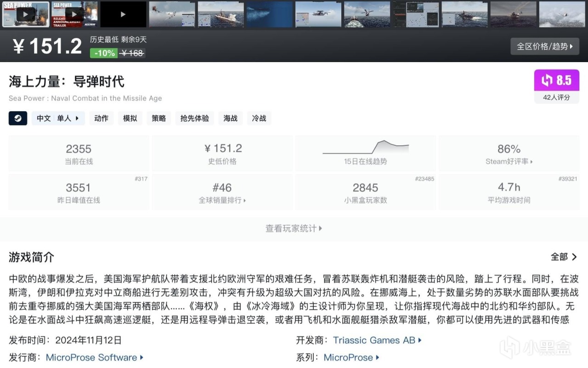Select the 抢先体验 tag
Screen dimensions: 588x368
(x=195, y=118)
